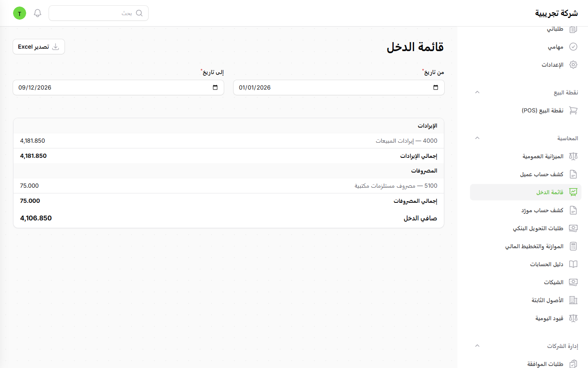Click the من تاريخ date field
Viewport: 588px width, 368px height.
339,88
